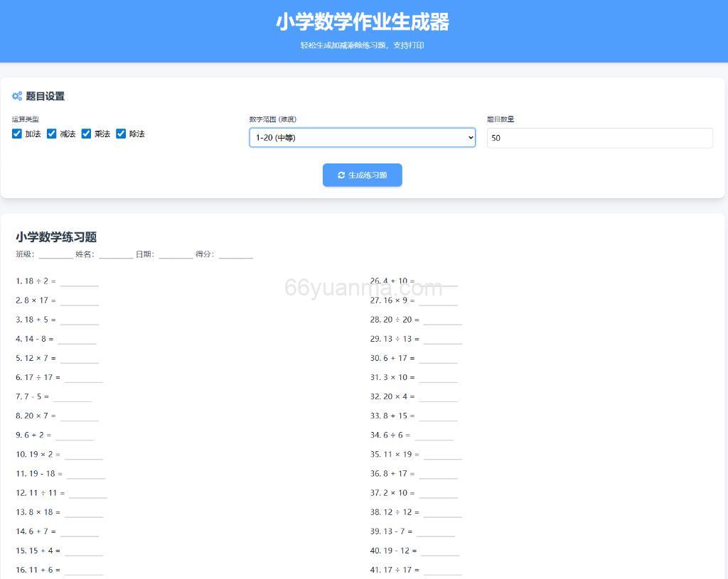Image resolution: width=728 pixels, height=579 pixels.
Task: Click the 生成练习题 generate button
Action: click(363, 175)
